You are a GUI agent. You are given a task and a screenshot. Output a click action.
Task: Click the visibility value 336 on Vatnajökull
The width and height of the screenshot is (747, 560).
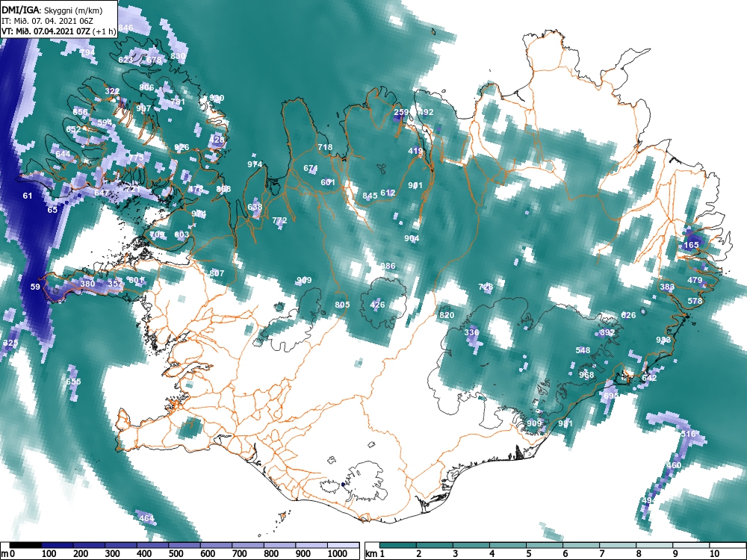(x=471, y=332)
